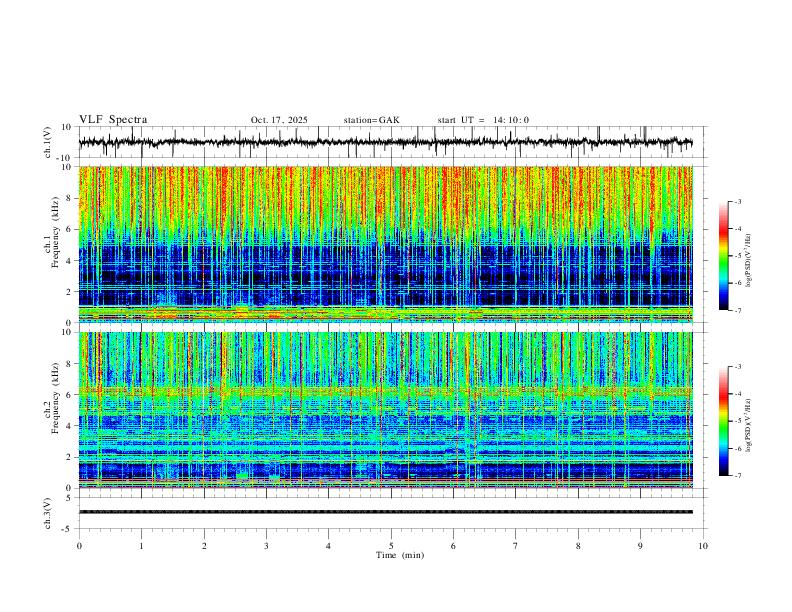Viewport: 792px width, 612px height.
Task: Click the "8" kHz tick on ch.1 spectrogram
Action: 69,198
